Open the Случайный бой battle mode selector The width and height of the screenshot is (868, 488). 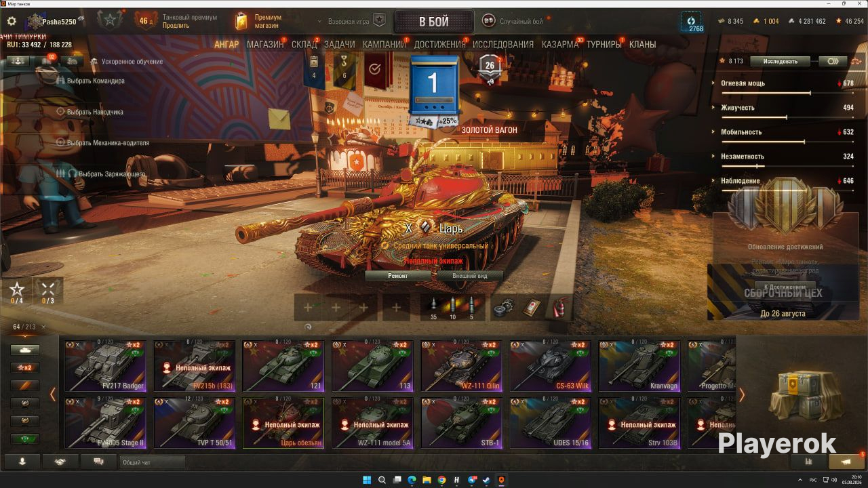[x=513, y=21]
